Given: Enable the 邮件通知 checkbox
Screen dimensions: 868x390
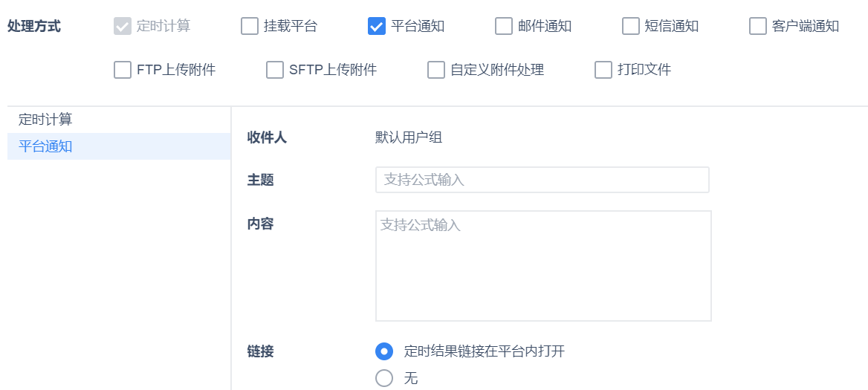Looking at the screenshot, I should coord(504,26).
